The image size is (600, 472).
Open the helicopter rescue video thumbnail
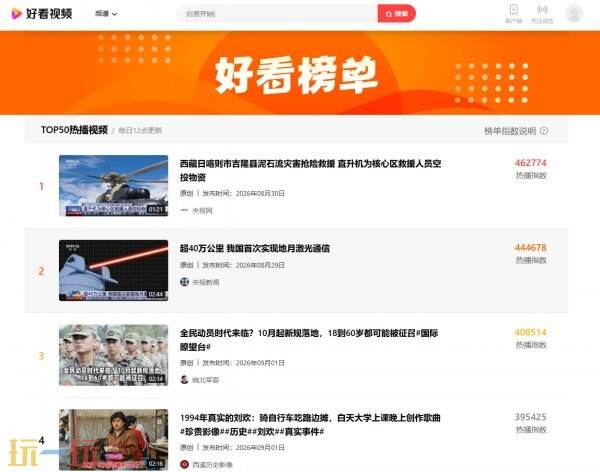click(113, 186)
